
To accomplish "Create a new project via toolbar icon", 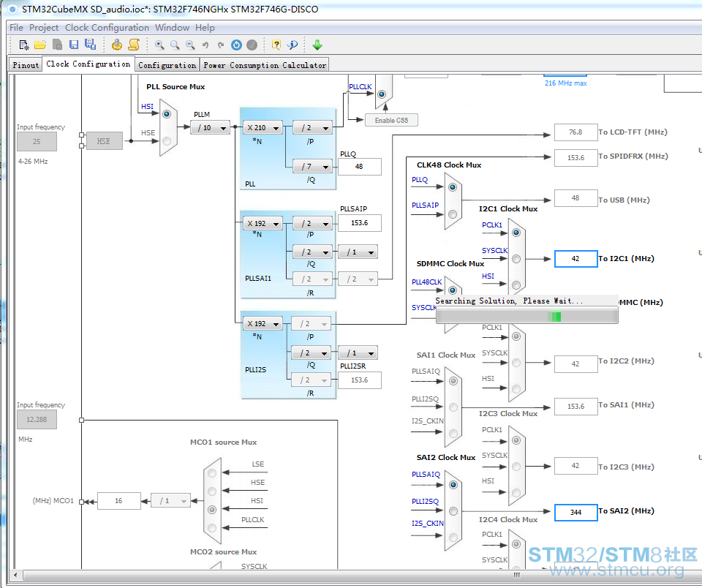I will pos(23,45).
